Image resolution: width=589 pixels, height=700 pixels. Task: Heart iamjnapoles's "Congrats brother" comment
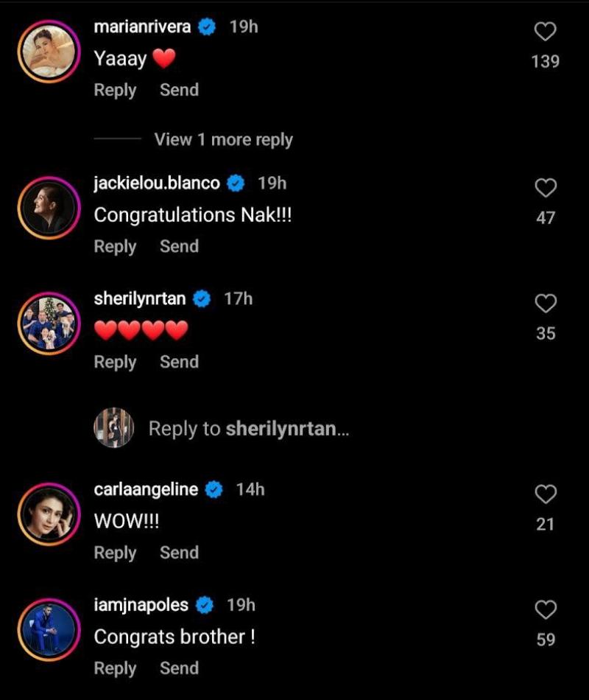pos(545,609)
